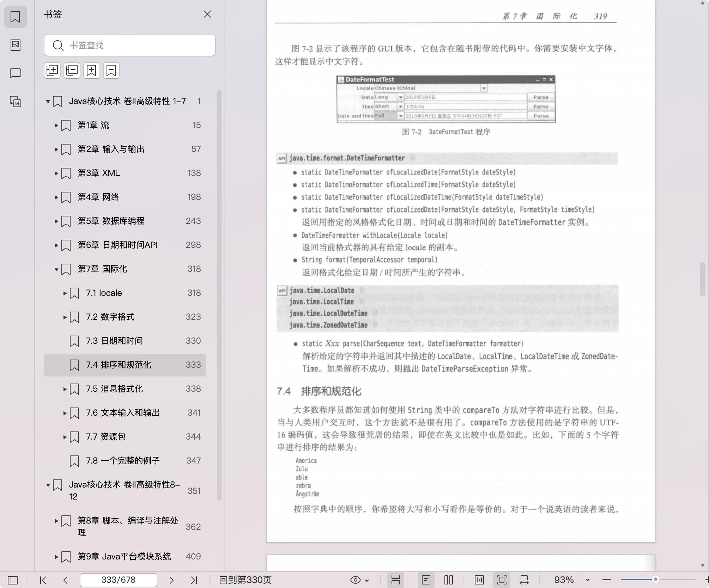Screen dimensions: 709x588
Task: Add a new bookmark icon
Action: [91, 71]
